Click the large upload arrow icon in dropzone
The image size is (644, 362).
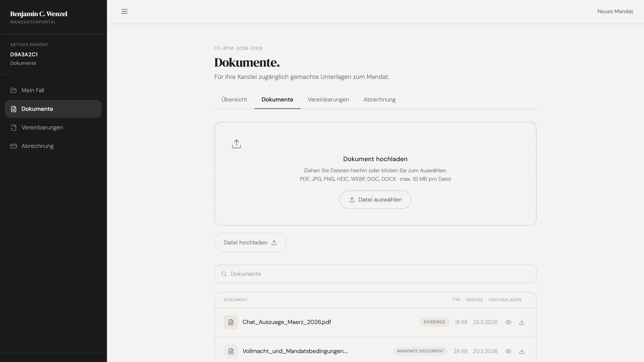[236, 144]
